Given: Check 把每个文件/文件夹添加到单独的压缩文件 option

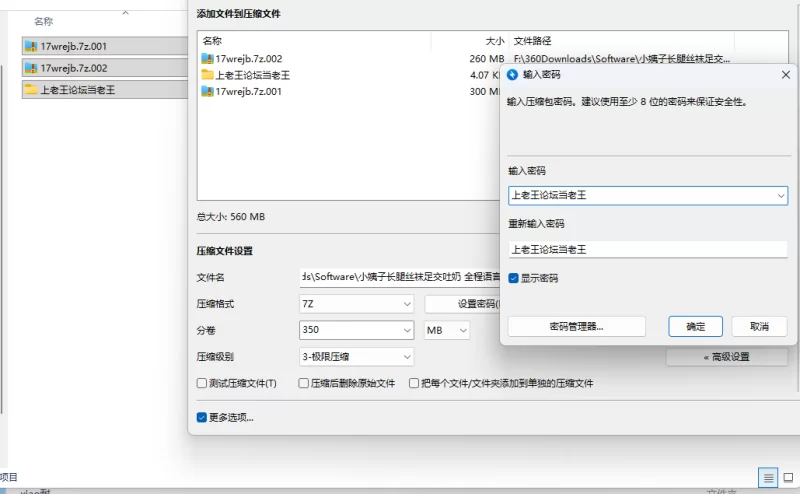Looking at the screenshot, I should (x=414, y=383).
